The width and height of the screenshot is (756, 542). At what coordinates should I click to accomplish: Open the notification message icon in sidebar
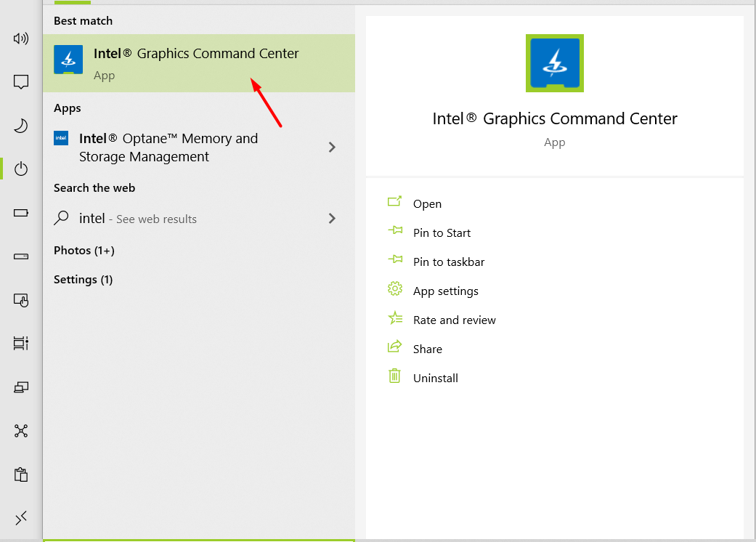[x=21, y=82]
